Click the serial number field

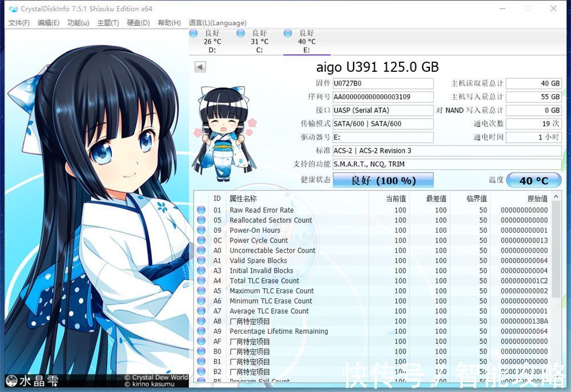point(383,97)
